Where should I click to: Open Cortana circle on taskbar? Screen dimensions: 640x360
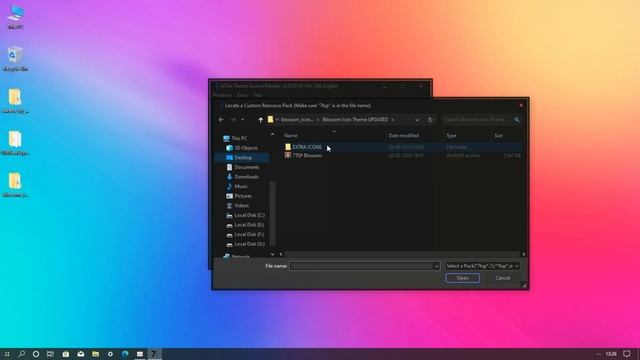pos(36,354)
